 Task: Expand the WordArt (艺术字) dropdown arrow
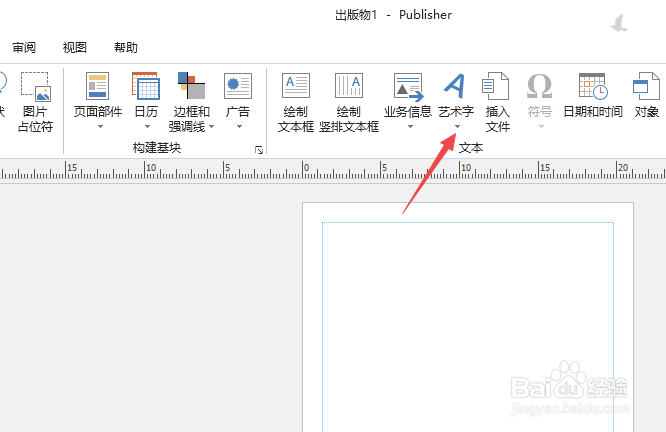(x=457, y=127)
